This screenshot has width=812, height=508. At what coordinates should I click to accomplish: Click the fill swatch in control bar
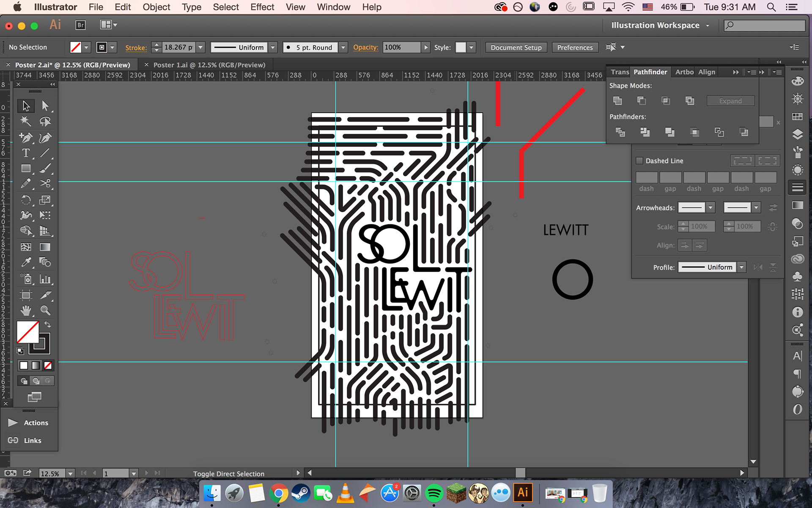click(x=76, y=47)
